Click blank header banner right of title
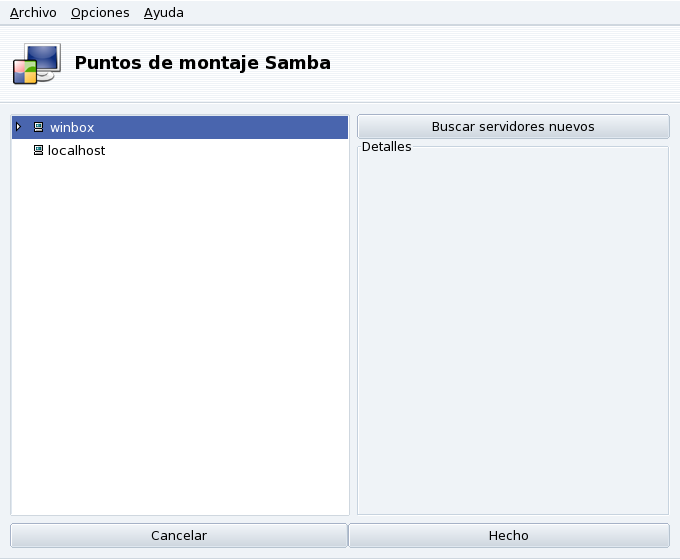 click(500, 63)
